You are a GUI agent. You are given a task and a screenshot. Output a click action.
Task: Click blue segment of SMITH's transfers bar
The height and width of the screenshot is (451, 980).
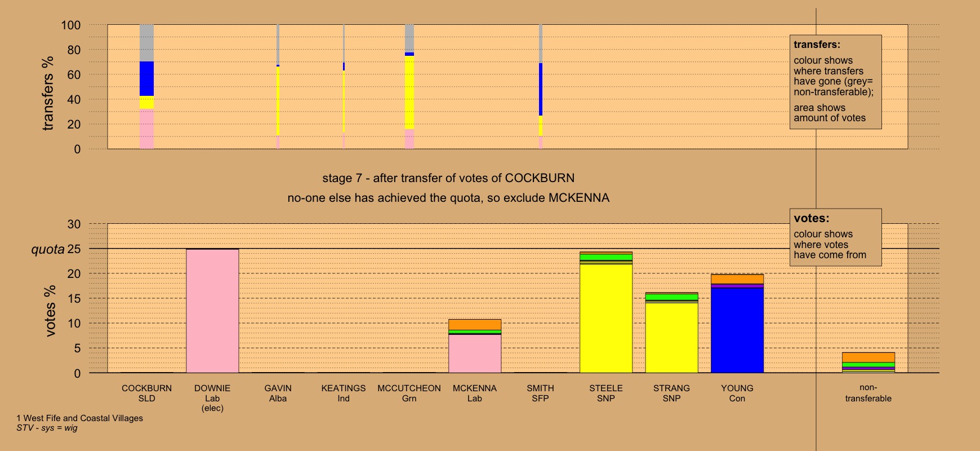point(541,89)
